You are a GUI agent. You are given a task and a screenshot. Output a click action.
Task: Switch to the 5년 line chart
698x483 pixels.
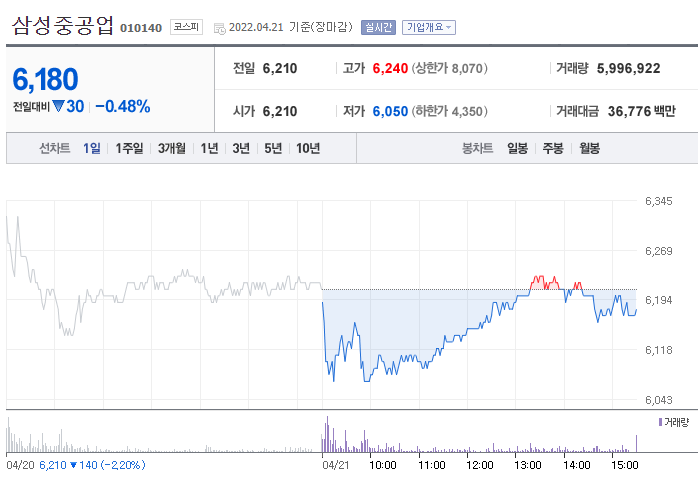point(273,148)
